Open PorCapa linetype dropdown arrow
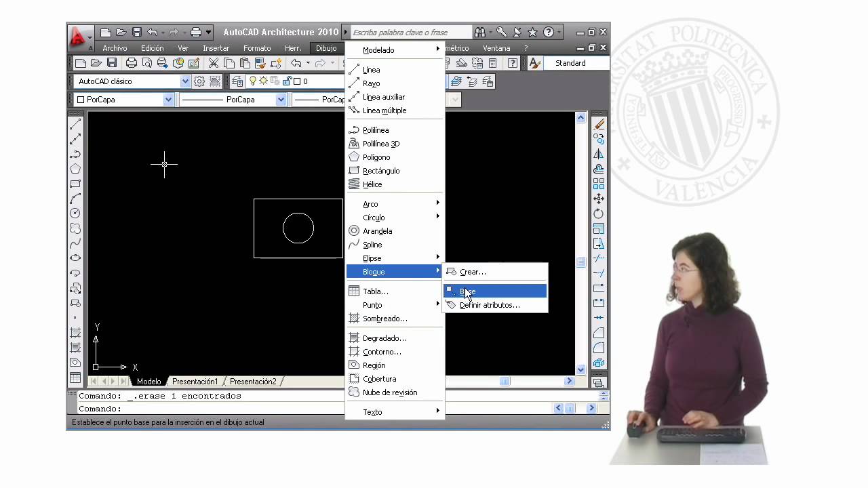 tap(281, 100)
